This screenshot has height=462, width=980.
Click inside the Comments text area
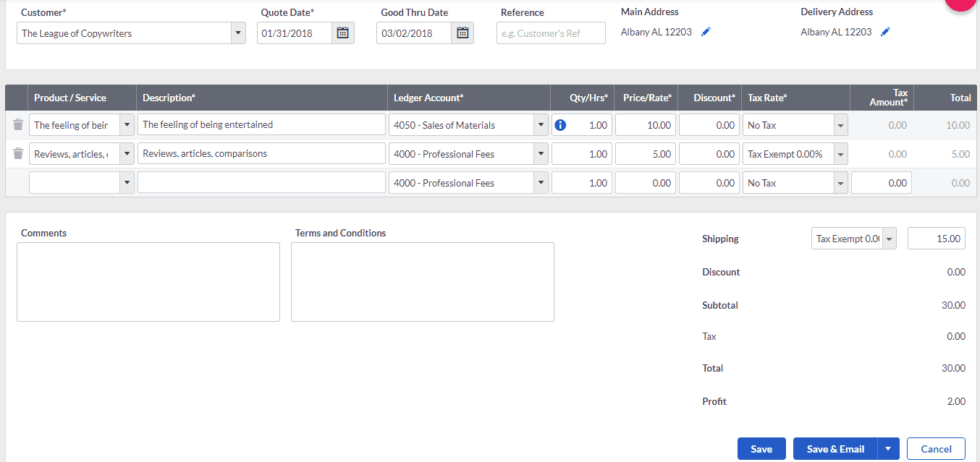tap(148, 282)
